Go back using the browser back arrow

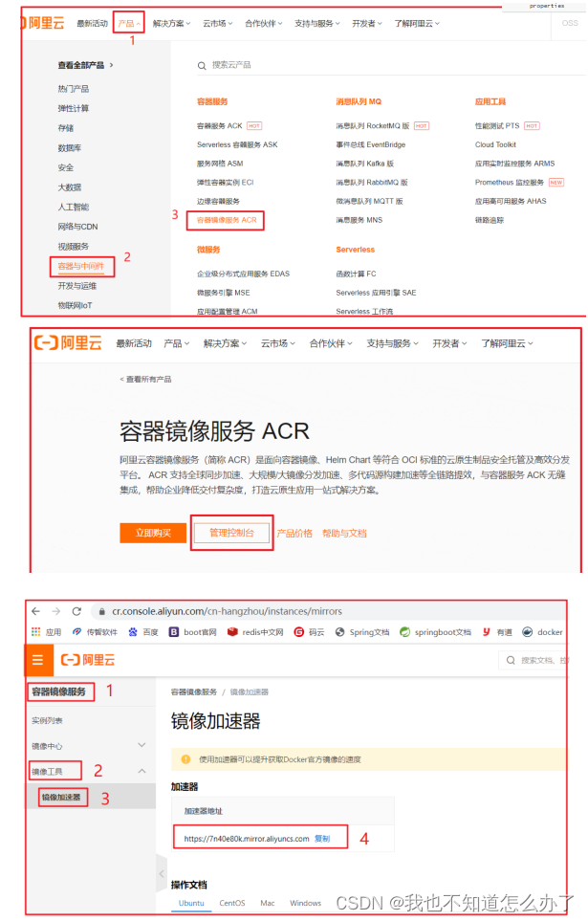click(x=35, y=611)
